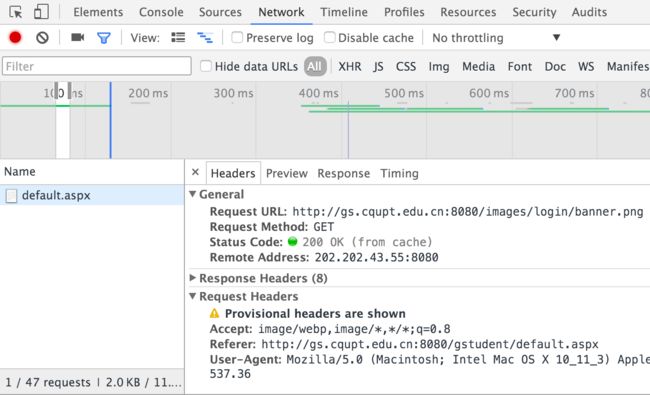Filter requests by XHR type
This screenshot has width=650, height=395.
click(x=349, y=67)
